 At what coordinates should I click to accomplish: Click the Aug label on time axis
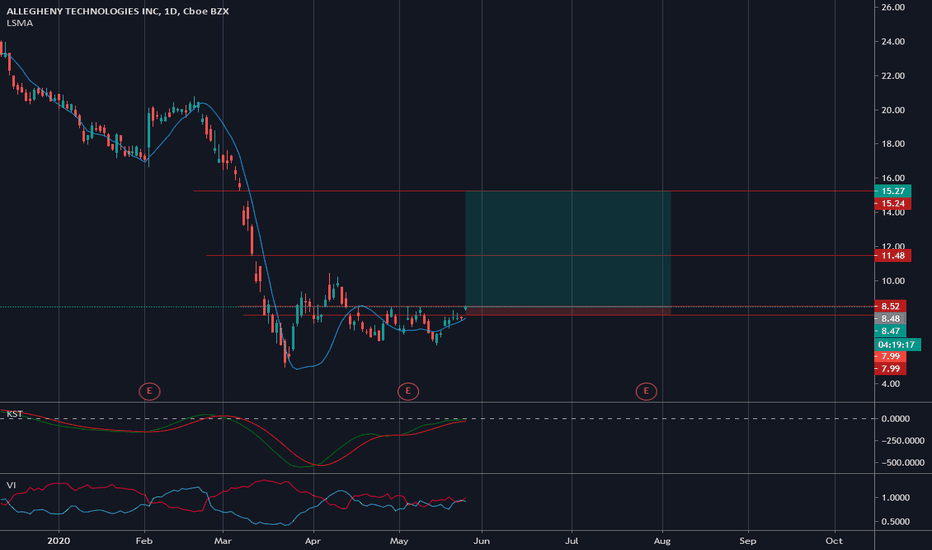click(662, 540)
